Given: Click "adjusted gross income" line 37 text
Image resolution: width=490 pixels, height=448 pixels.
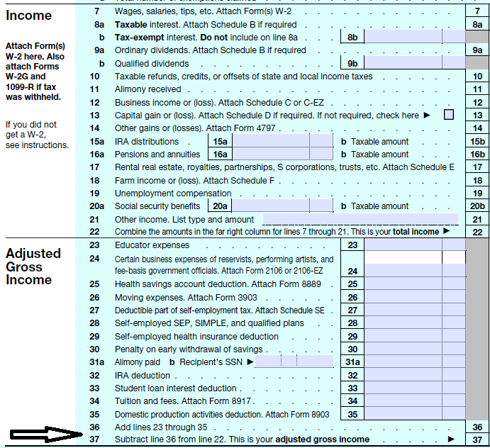Looking at the screenshot, I should pyautogui.click(x=322, y=439).
